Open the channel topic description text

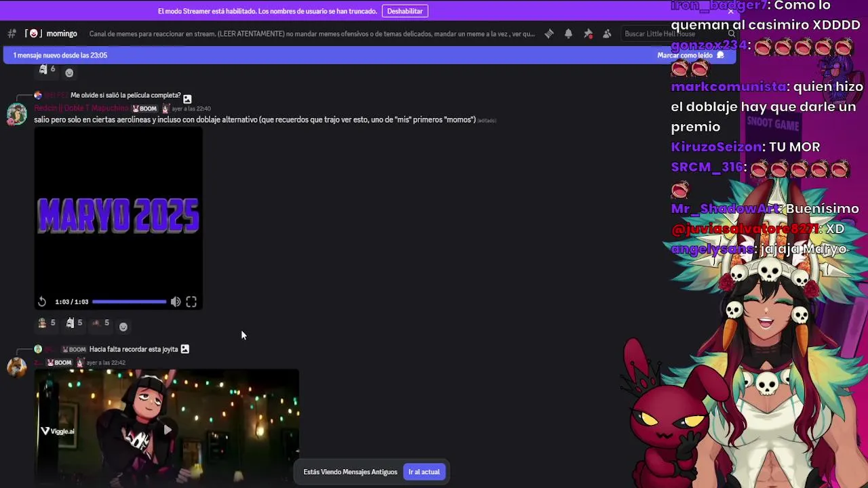[312, 34]
